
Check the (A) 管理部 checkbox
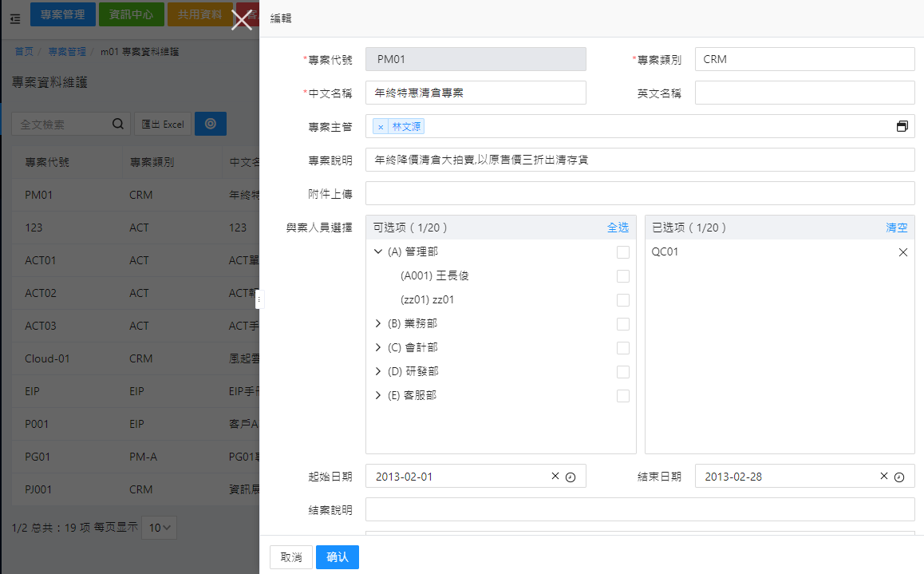tap(622, 252)
